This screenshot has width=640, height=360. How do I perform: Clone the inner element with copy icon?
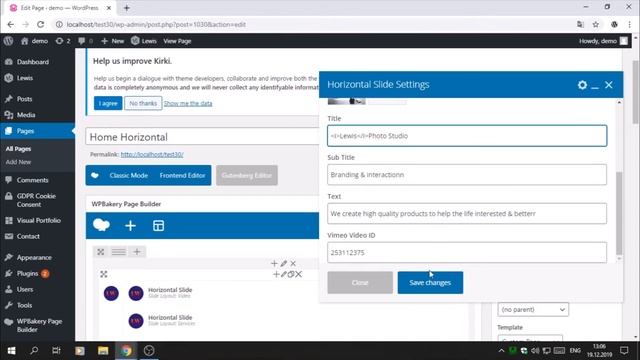(x=291, y=274)
